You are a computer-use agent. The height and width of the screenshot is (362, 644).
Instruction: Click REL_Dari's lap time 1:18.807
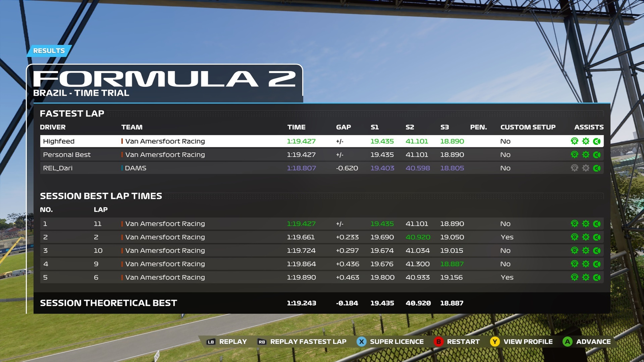point(301,168)
